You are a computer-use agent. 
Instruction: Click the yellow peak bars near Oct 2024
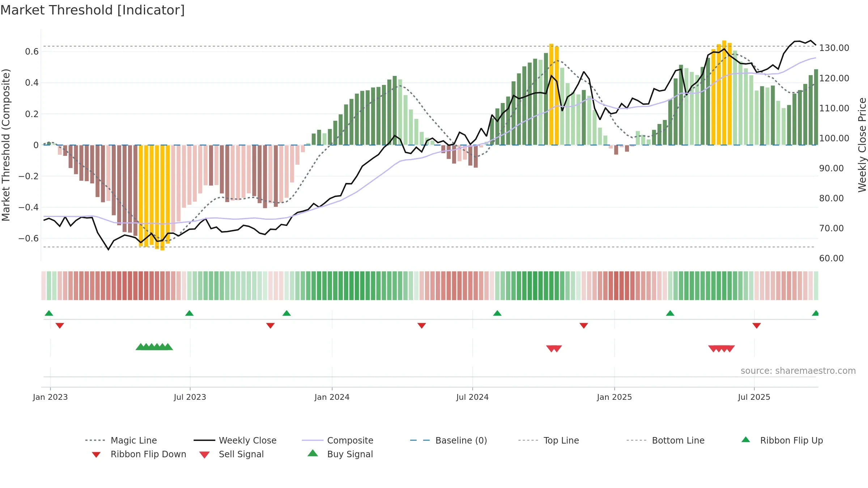554,94
